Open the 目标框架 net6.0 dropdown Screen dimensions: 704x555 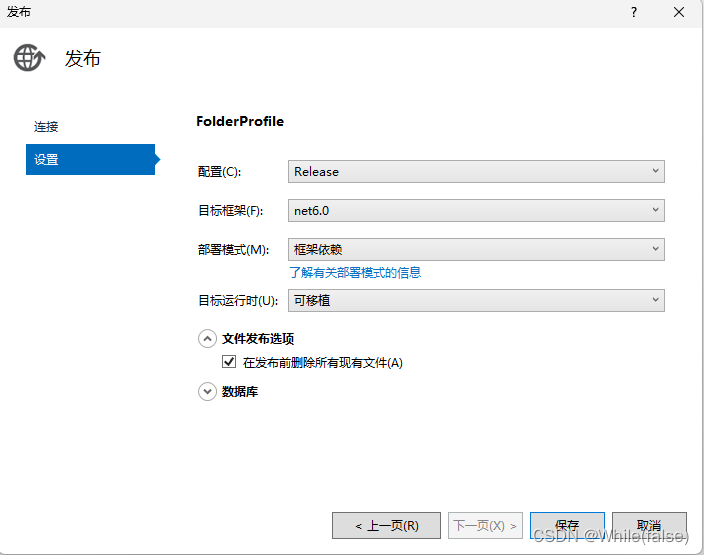tap(476, 210)
